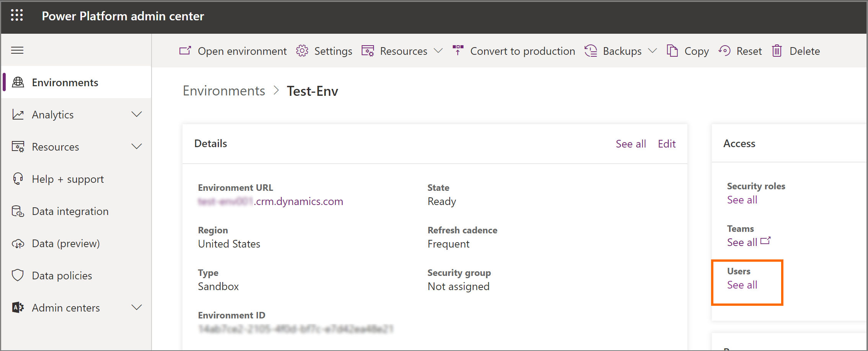
Task: Open the Backups dropdown arrow
Action: [653, 51]
